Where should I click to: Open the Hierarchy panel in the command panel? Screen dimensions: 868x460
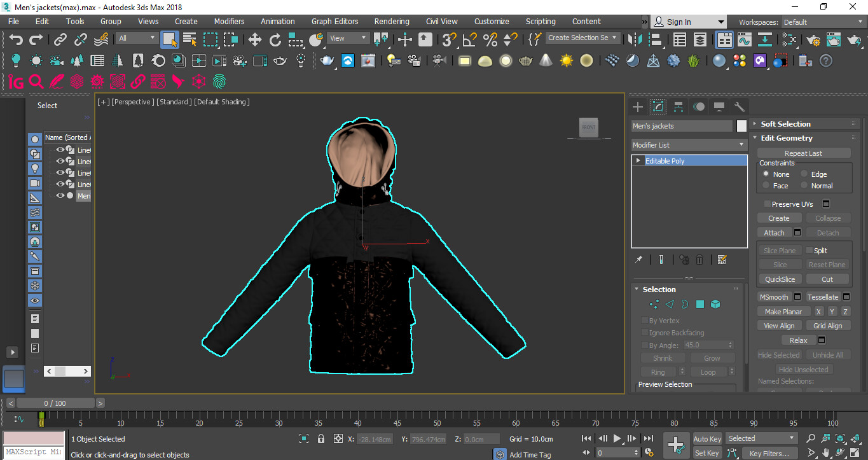pyautogui.click(x=679, y=106)
